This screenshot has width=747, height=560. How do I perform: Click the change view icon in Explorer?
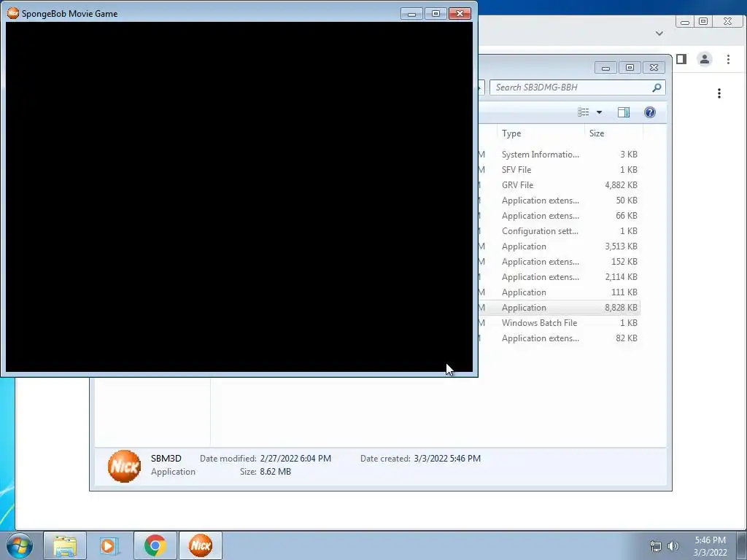pyautogui.click(x=583, y=112)
